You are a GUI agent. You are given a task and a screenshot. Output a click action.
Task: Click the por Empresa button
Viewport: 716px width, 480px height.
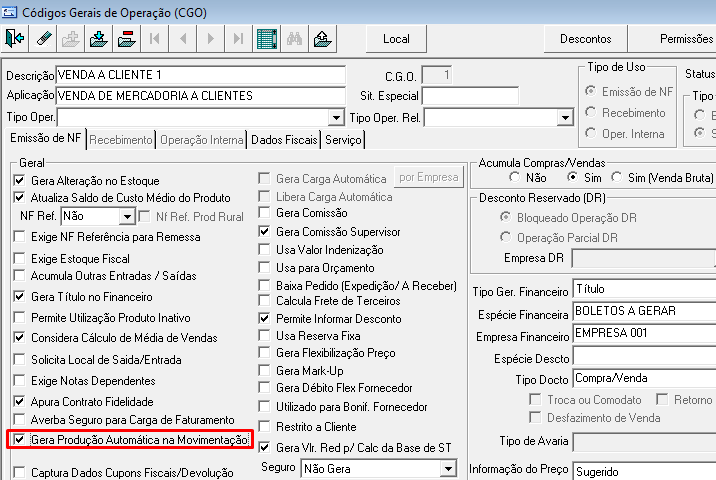point(428,177)
